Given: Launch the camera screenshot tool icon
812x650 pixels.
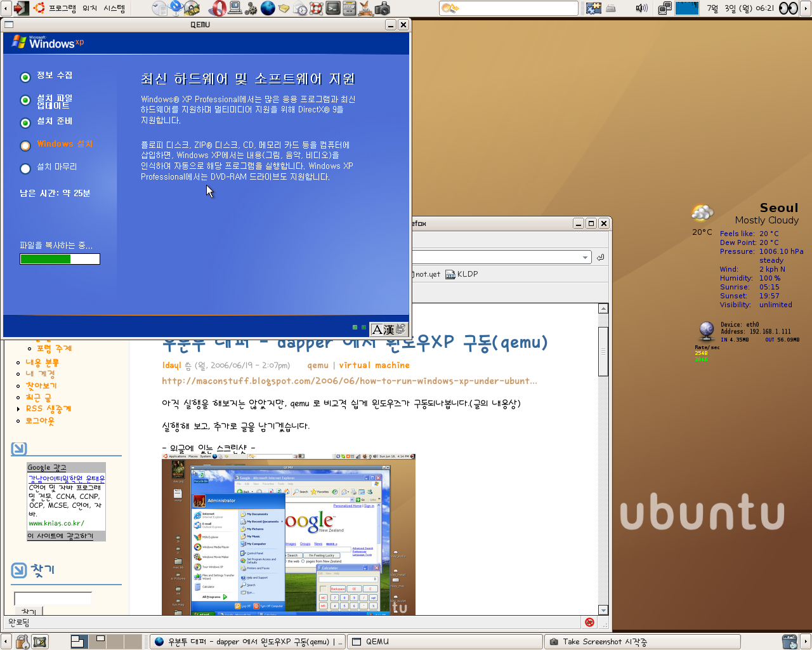Looking at the screenshot, I should [382, 8].
